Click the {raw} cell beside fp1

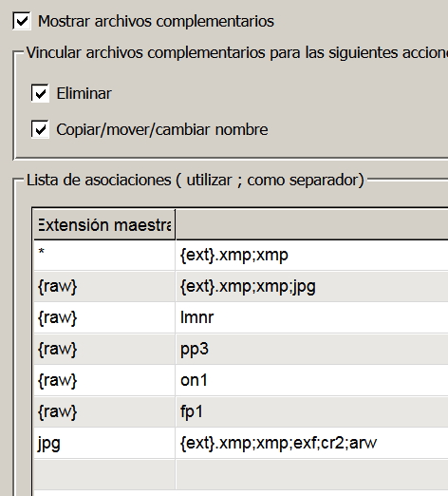click(x=104, y=411)
